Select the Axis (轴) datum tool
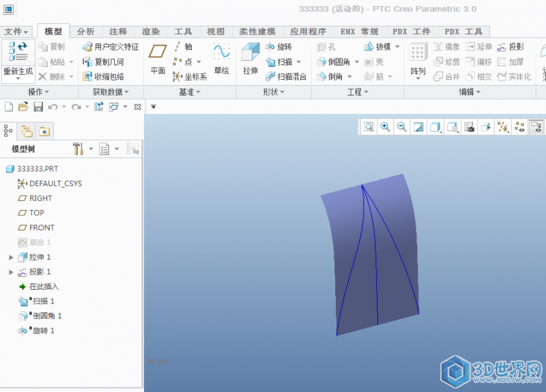 click(183, 46)
